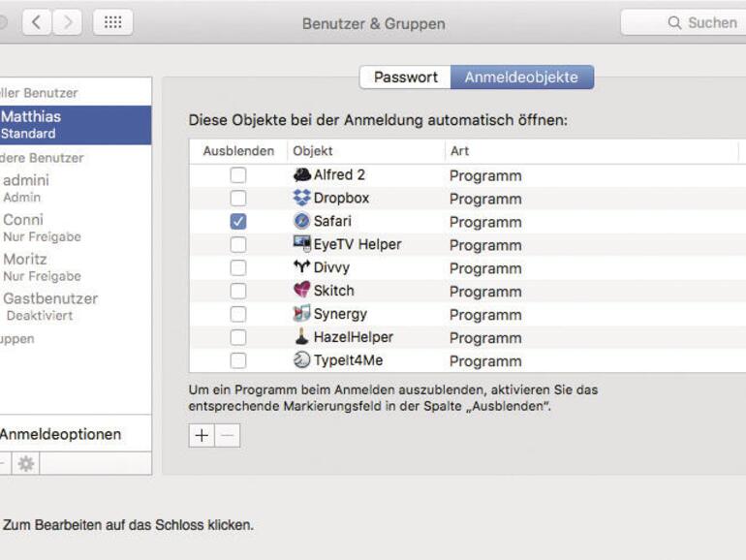Select the Safari name text

[332, 221]
